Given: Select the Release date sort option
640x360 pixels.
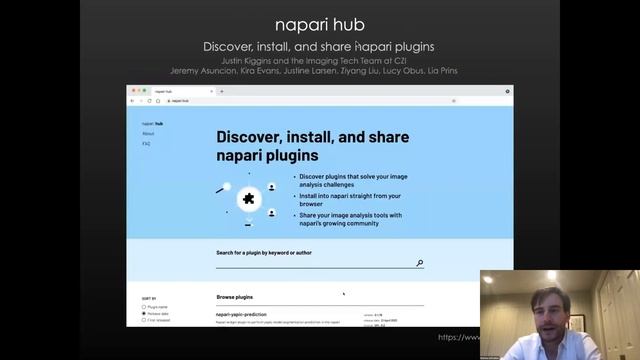Looking at the screenshot, I should pos(155,313).
